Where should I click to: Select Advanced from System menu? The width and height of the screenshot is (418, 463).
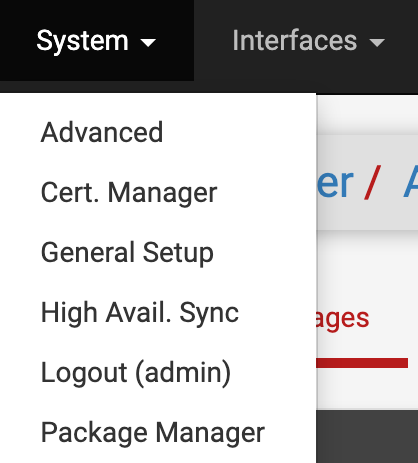click(158, 132)
